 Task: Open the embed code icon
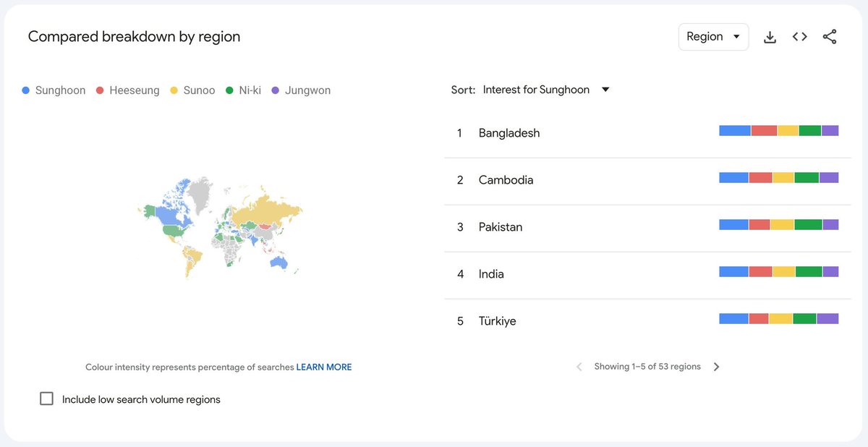coord(799,37)
